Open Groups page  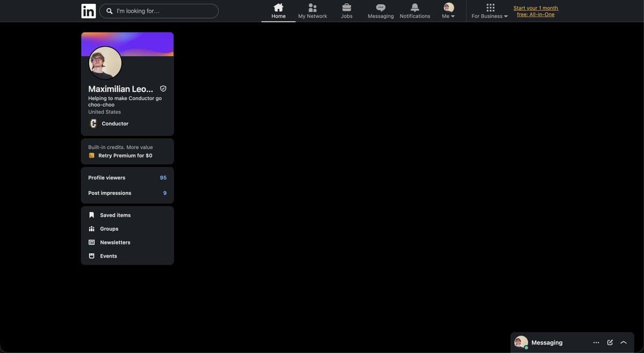109,229
